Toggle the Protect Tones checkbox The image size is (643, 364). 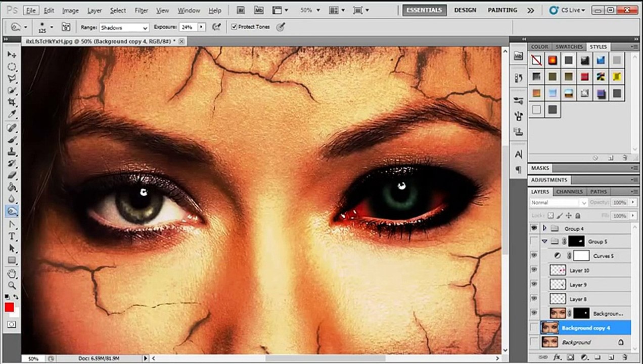234,27
